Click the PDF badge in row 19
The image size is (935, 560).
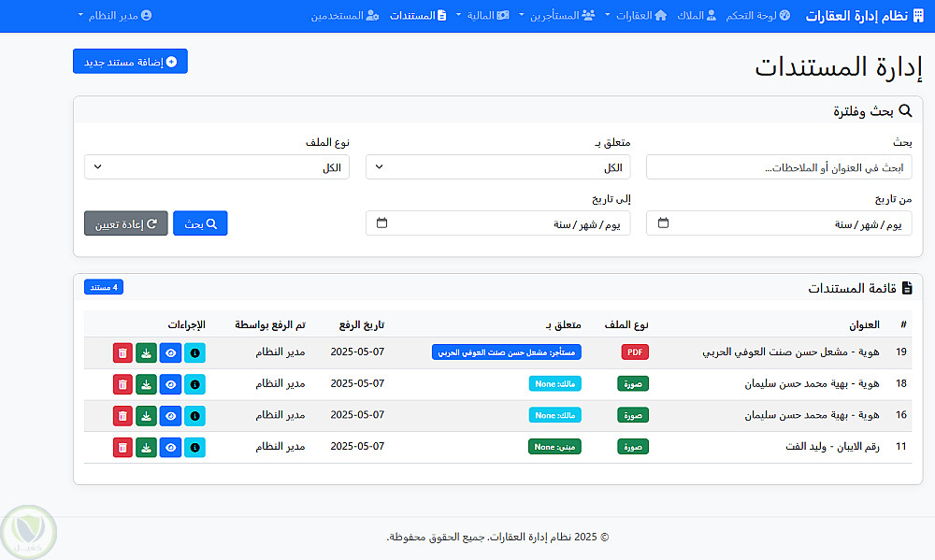[635, 352]
